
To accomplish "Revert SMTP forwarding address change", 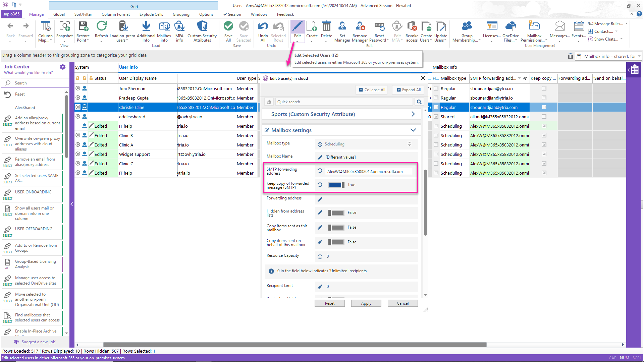I will [x=320, y=171].
